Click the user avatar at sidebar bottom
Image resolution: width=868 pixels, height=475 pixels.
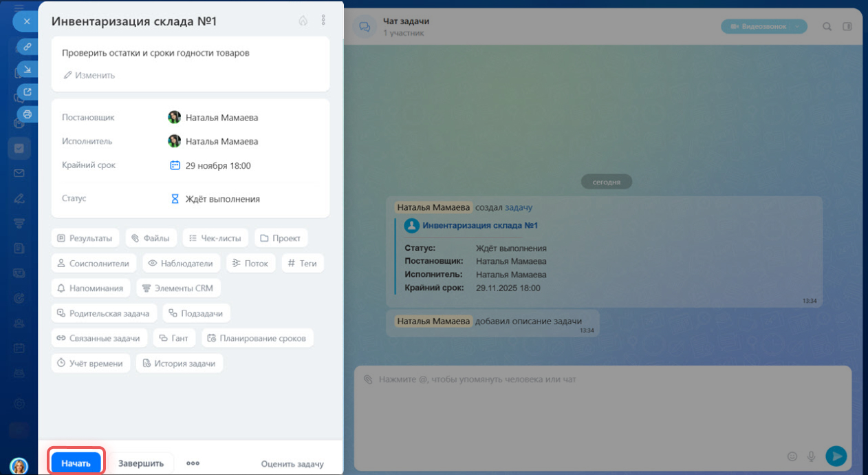(x=19, y=465)
